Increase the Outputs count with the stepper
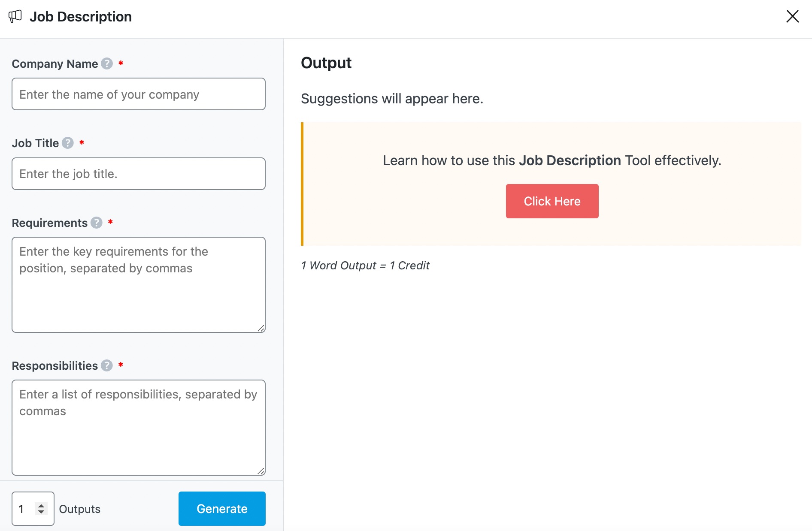The width and height of the screenshot is (812, 531). tap(41, 506)
